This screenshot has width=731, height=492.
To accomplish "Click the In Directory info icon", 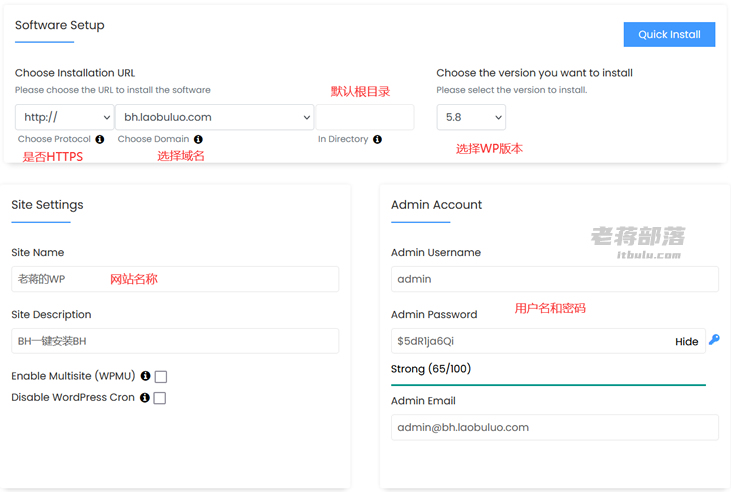I will click(x=377, y=139).
